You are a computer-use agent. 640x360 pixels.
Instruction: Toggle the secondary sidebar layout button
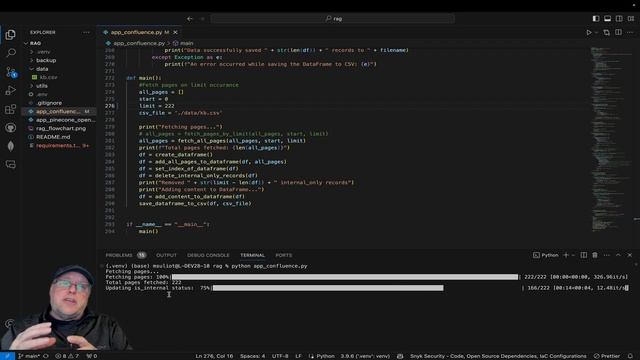pyautogui.click(x=619, y=18)
